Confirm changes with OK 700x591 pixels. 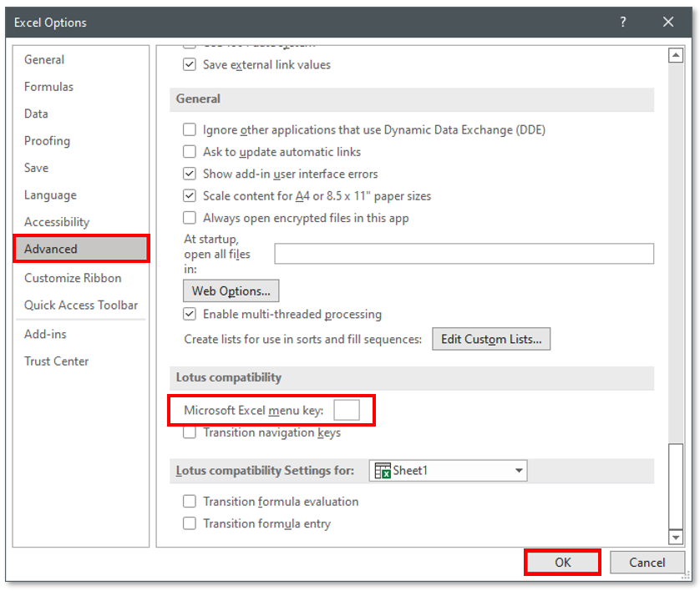[562, 562]
